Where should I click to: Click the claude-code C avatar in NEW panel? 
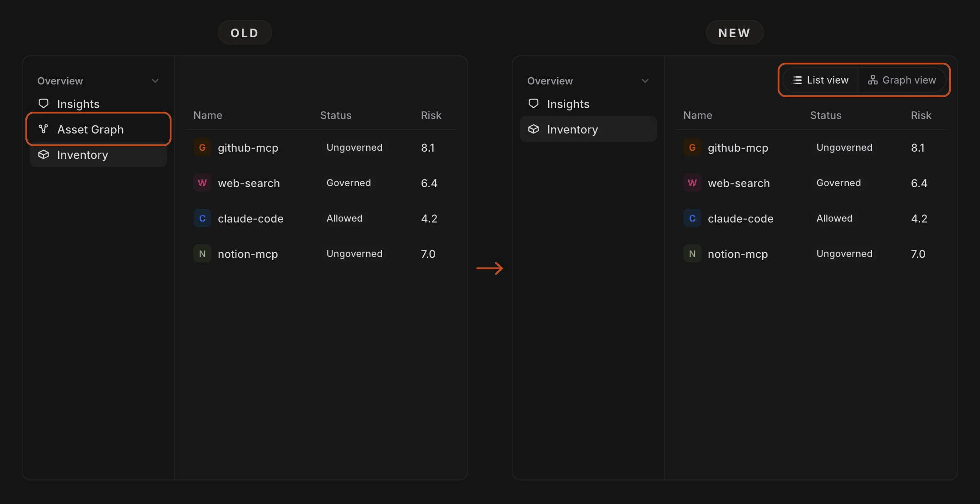pos(692,218)
